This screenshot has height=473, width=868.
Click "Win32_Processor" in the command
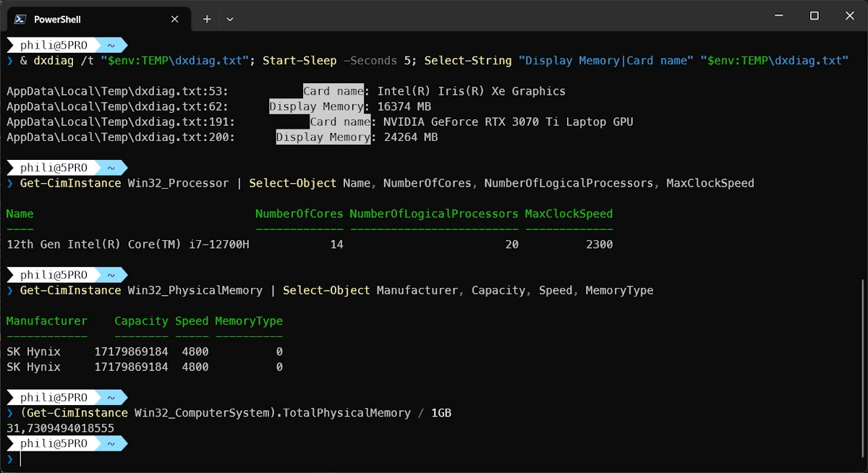[x=178, y=183]
